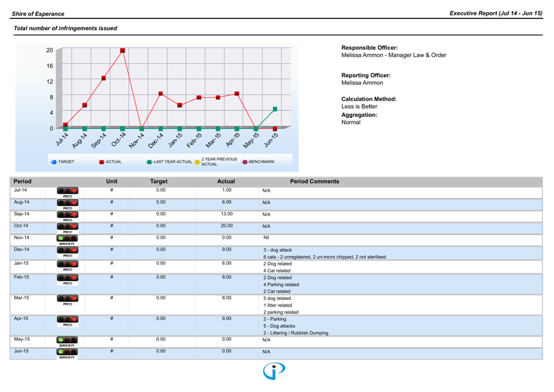Click the green LAST YEAR ACTUAL legend marker
Screen dimensions: 554x392
pos(149,162)
